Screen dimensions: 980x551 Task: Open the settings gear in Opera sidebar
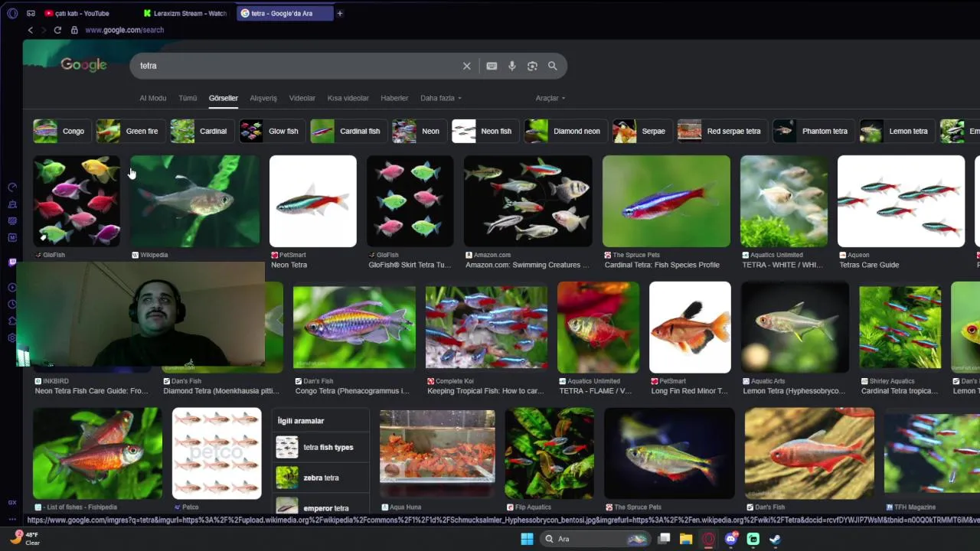click(x=12, y=337)
